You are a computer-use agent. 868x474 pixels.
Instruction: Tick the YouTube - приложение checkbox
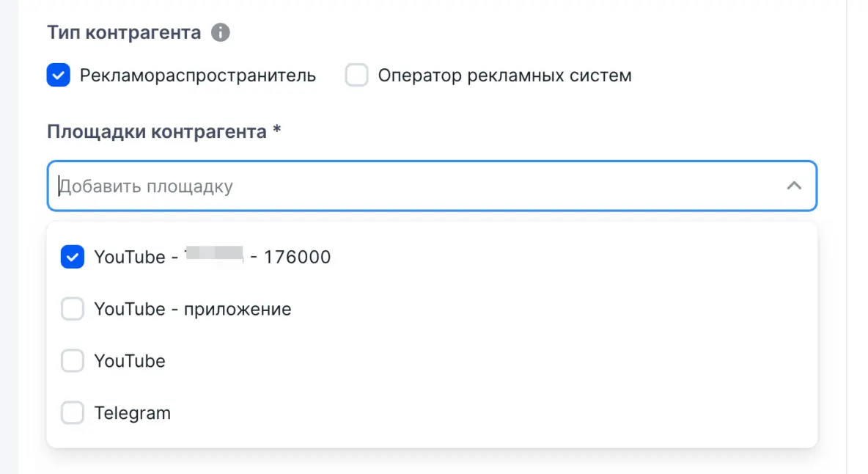tap(73, 310)
